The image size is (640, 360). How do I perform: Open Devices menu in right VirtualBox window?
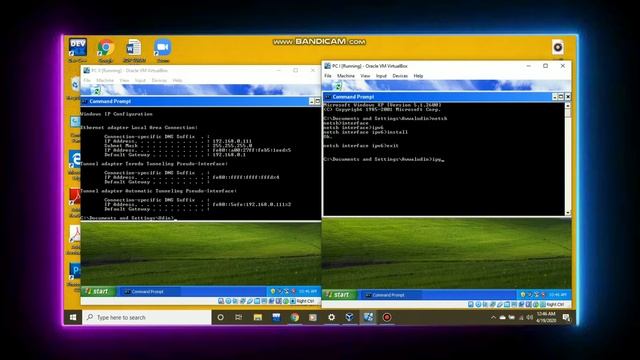(x=400, y=76)
